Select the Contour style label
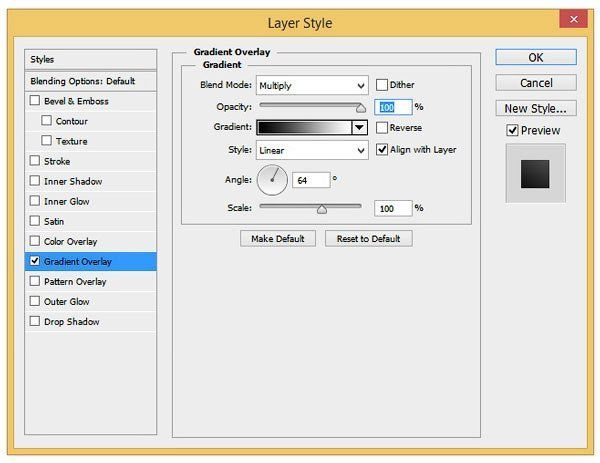The image size is (600, 463). pyautogui.click(x=72, y=121)
